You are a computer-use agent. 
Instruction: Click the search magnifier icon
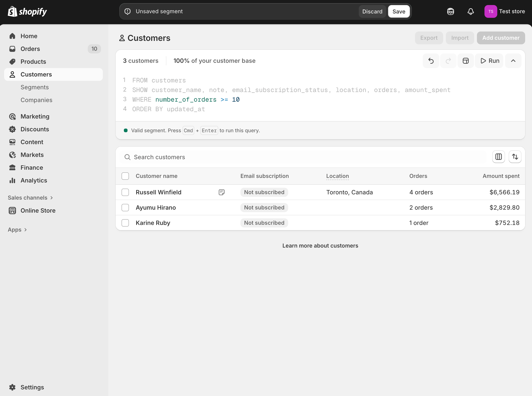127,157
